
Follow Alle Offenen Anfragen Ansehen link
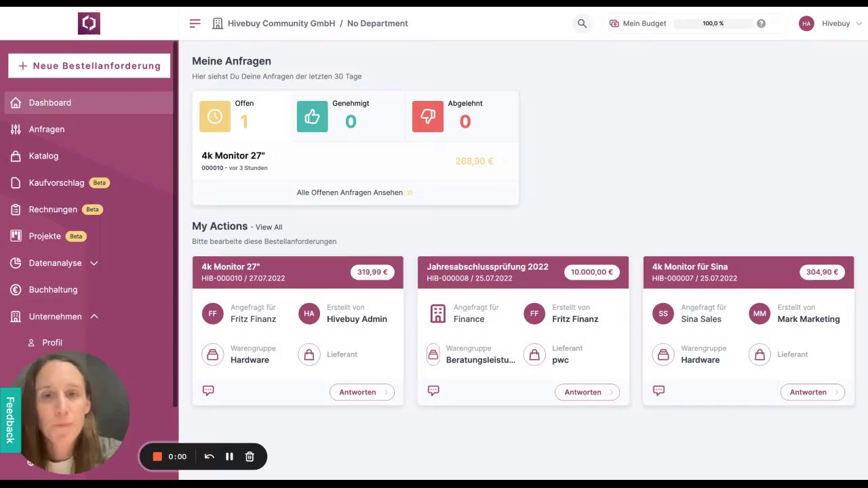[355, 192]
